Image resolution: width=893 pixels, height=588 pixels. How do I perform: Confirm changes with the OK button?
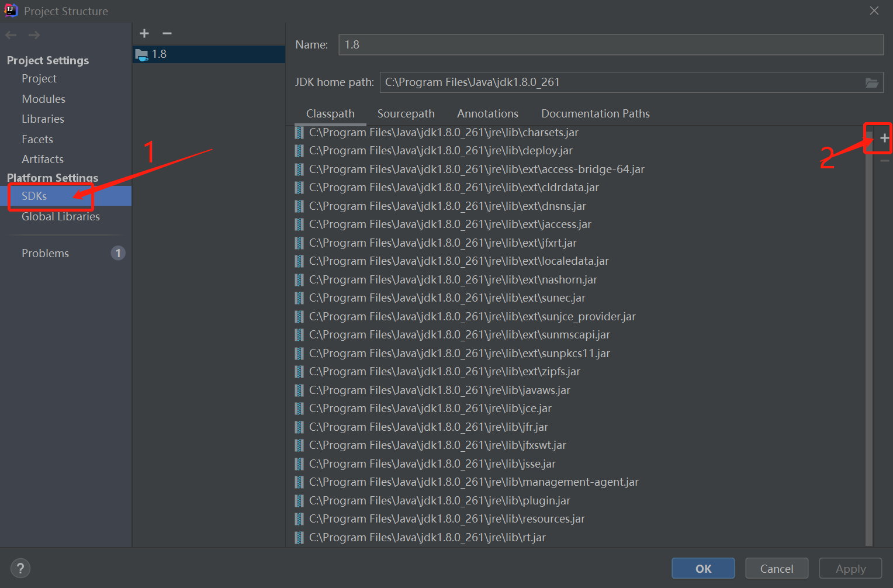point(702,568)
